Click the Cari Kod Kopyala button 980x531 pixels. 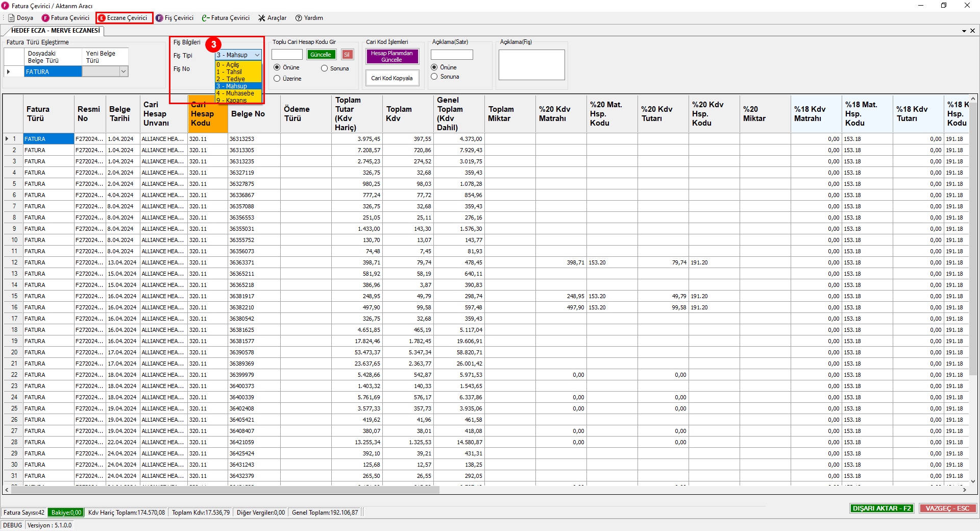(x=392, y=78)
